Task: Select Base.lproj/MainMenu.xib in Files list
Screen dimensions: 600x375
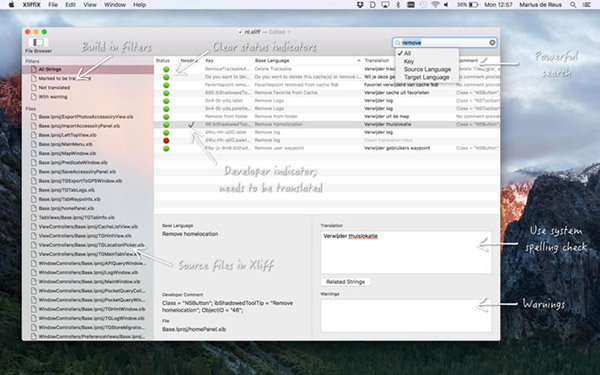Action: [65, 144]
